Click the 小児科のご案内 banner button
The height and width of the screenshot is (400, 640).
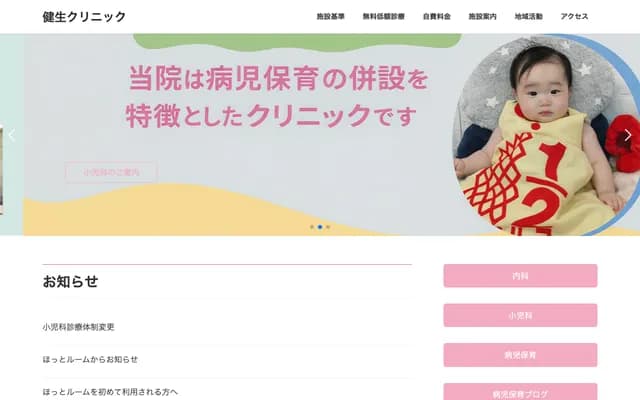(111, 172)
